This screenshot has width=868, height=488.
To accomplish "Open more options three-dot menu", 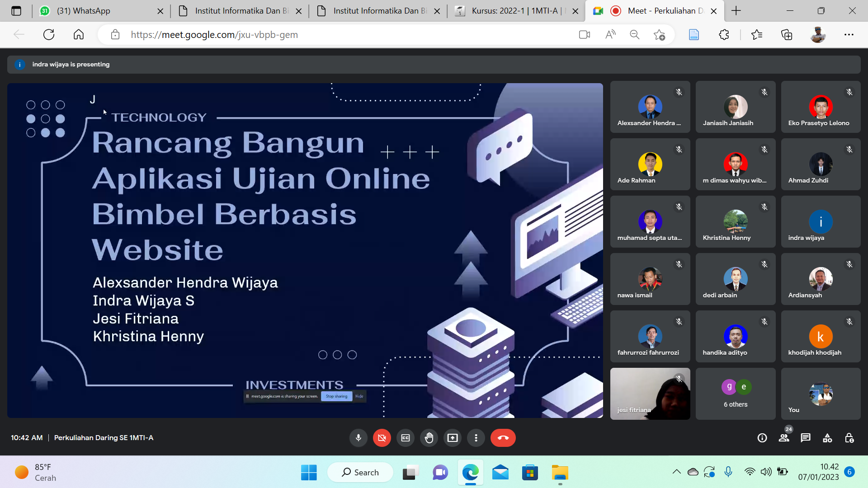I will 476,438.
